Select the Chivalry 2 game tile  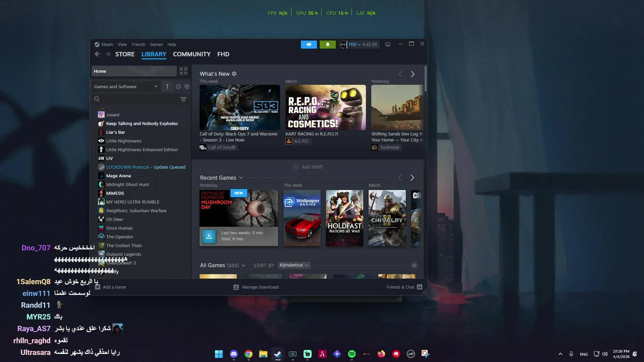click(x=387, y=218)
